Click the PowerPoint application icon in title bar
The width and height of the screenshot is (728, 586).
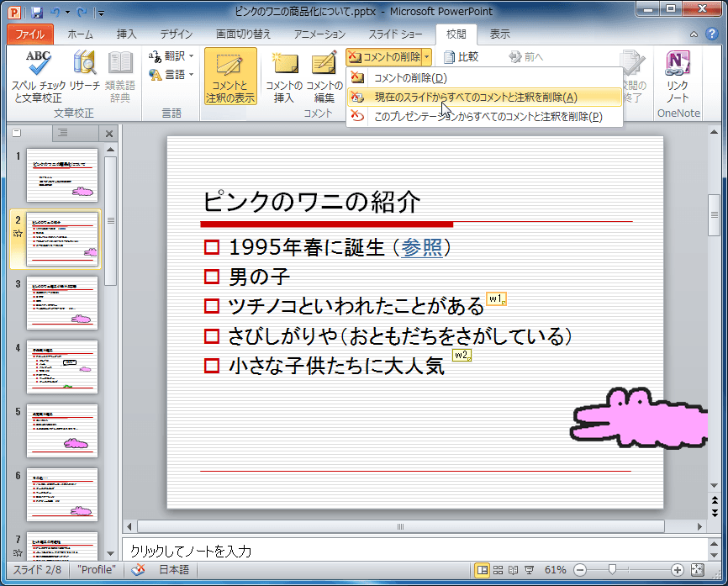coord(14,12)
